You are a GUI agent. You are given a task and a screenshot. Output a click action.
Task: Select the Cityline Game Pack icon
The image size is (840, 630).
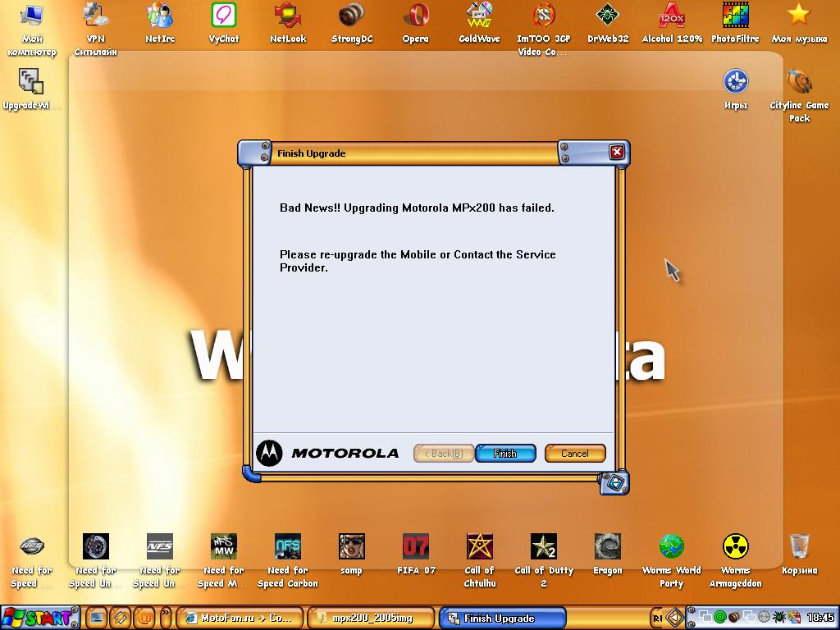tap(799, 95)
